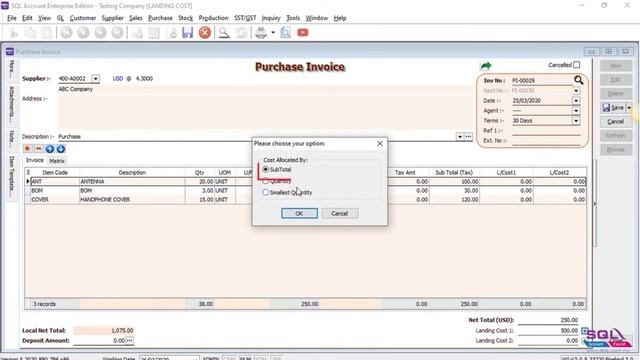Open the Stock menu
The image size is (640, 360).
click(185, 18)
